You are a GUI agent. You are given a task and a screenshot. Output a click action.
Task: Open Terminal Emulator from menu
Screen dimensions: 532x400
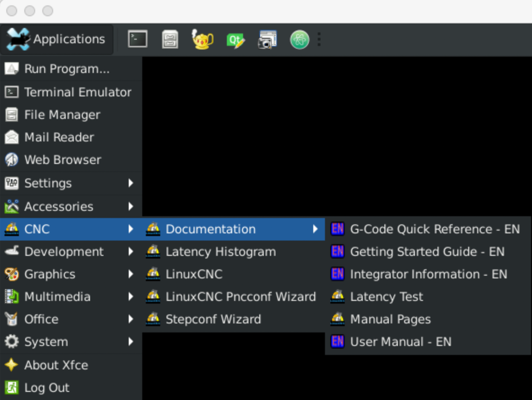tap(71, 92)
